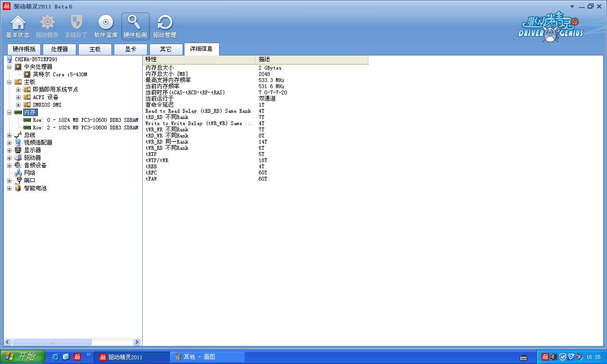Open the 系统补丁 shield toolbar icon
This screenshot has height=364, width=607.
[76, 26]
